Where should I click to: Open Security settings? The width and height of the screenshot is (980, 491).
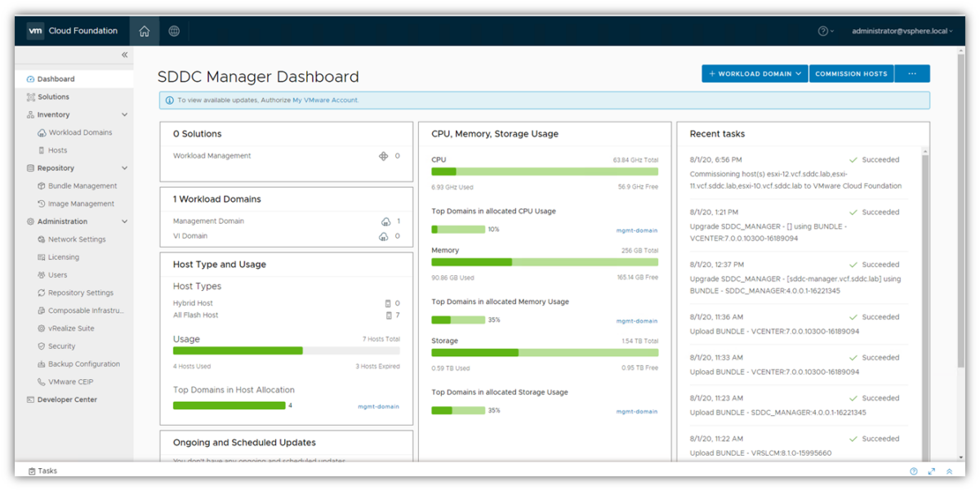62,346
